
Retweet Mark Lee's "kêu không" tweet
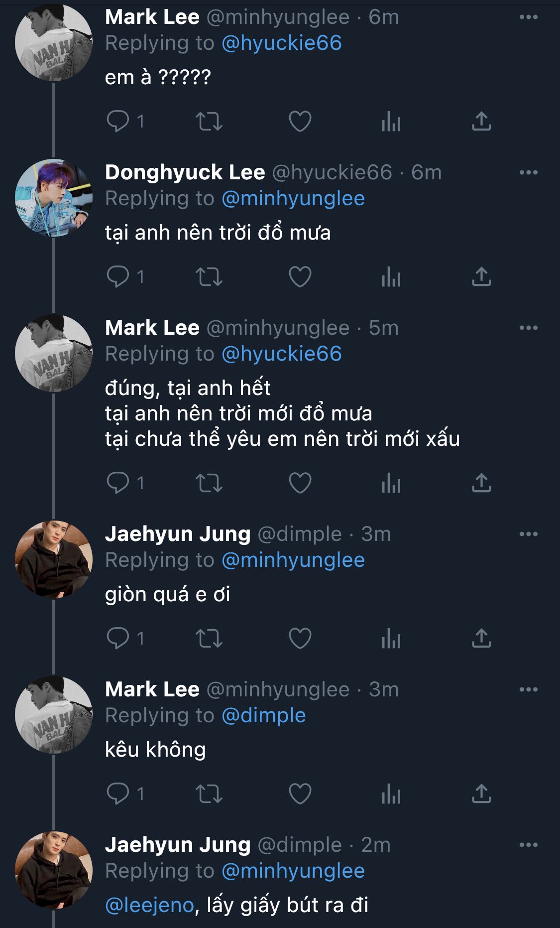[x=209, y=794]
